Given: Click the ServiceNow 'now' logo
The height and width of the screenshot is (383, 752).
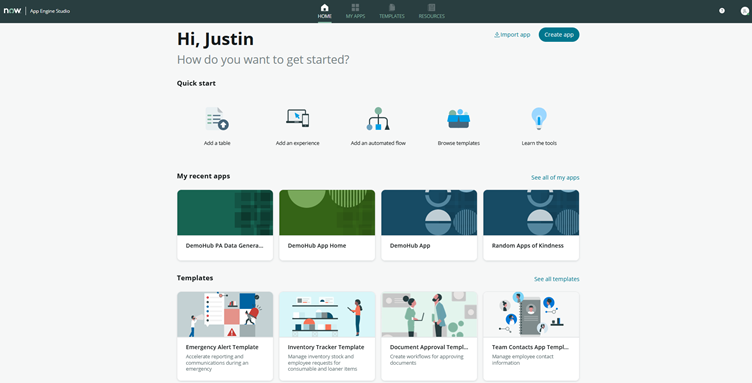Looking at the screenshot, I should pos(12,11).
